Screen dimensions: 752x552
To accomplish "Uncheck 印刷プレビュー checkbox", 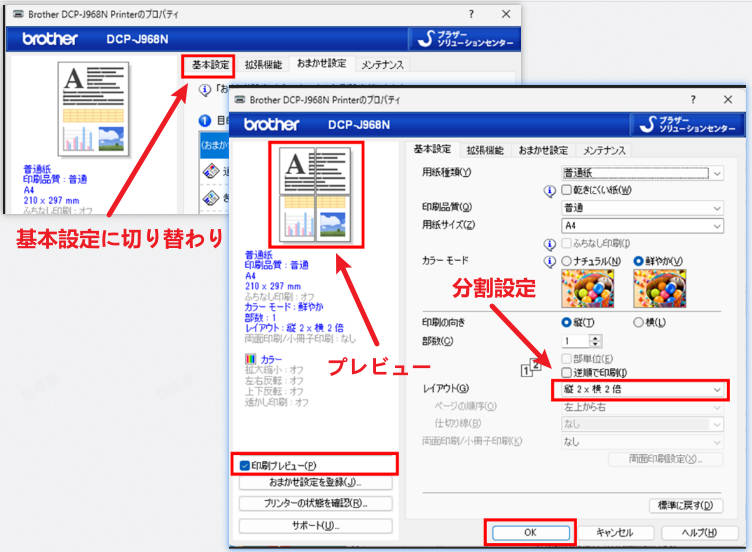I will click(245, 465).
